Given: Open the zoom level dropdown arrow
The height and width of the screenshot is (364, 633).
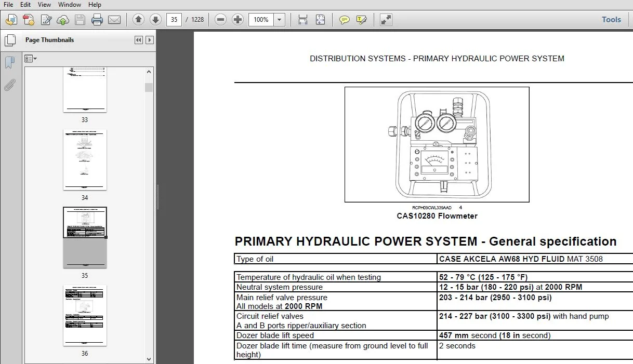Looking at the screenshot, I should point(280,20).
